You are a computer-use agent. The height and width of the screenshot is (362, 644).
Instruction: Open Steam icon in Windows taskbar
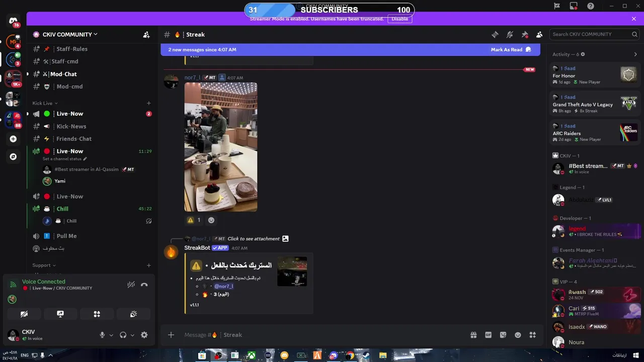pyautogui.click(x=366, y=355)
